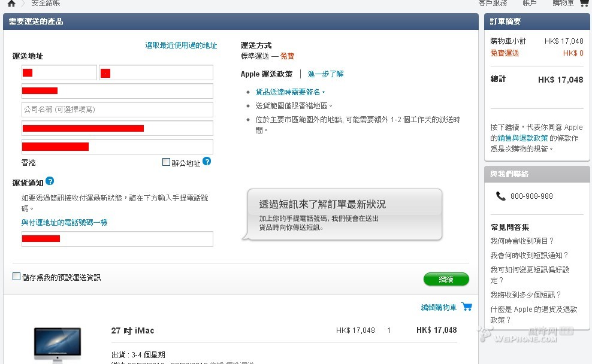Screen dimensions: 592x364
Task: Open 銷售與退款政策 link
Action: coord(522,138)
